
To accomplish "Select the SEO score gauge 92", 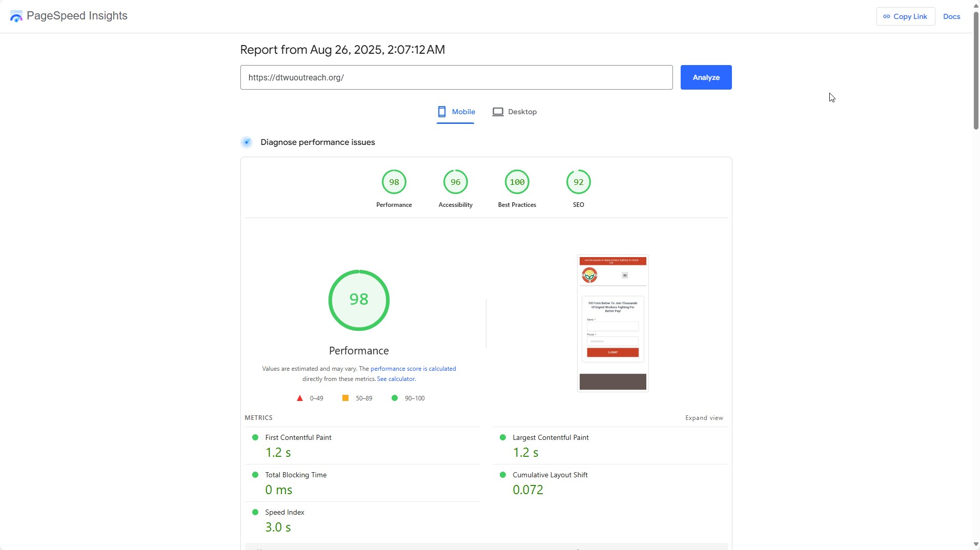I will [x=579, y=182].
